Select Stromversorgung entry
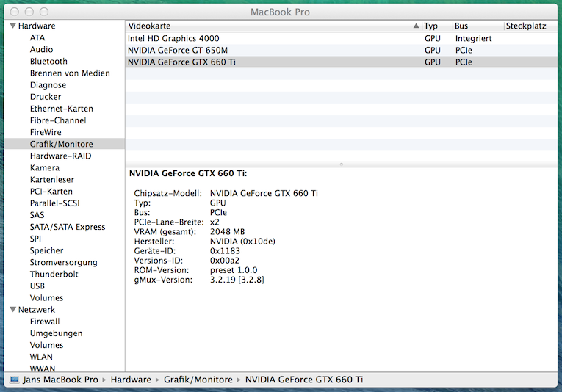Image resolution: width=562 pixels, height=392 pixels. 63,262
